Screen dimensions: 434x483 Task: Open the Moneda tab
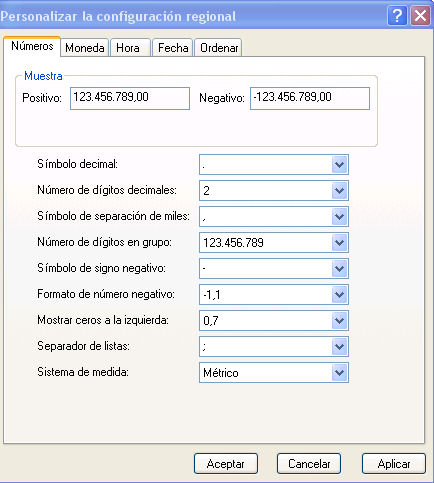pos(85,48)
